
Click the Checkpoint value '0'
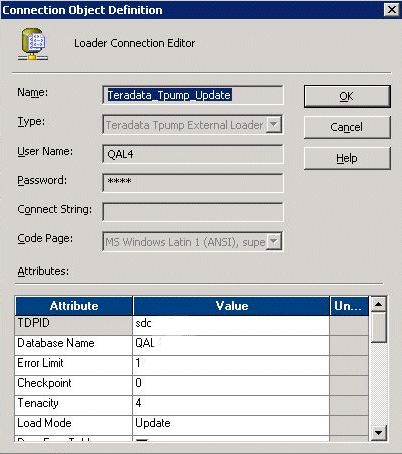pos(231,385)
